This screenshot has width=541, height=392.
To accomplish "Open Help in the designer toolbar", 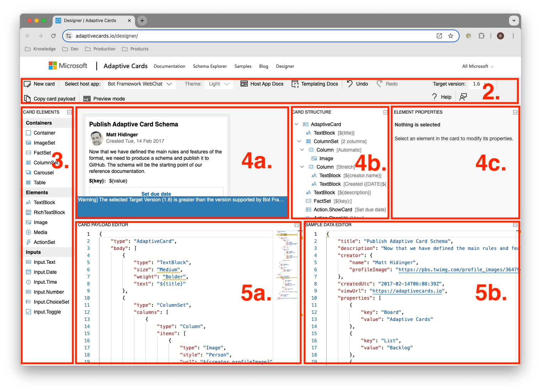I will [441, 97].
